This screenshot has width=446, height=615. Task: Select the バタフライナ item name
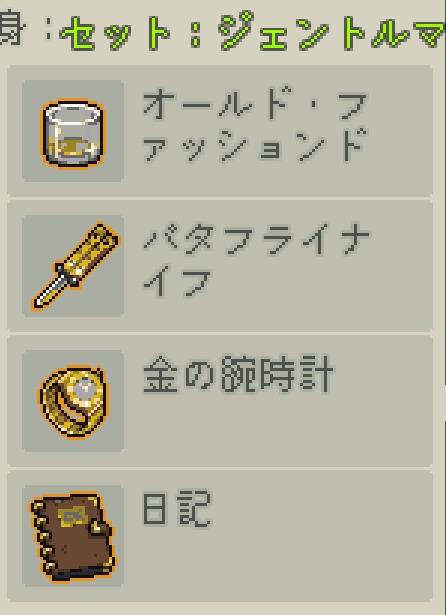[x=257, y=240]
